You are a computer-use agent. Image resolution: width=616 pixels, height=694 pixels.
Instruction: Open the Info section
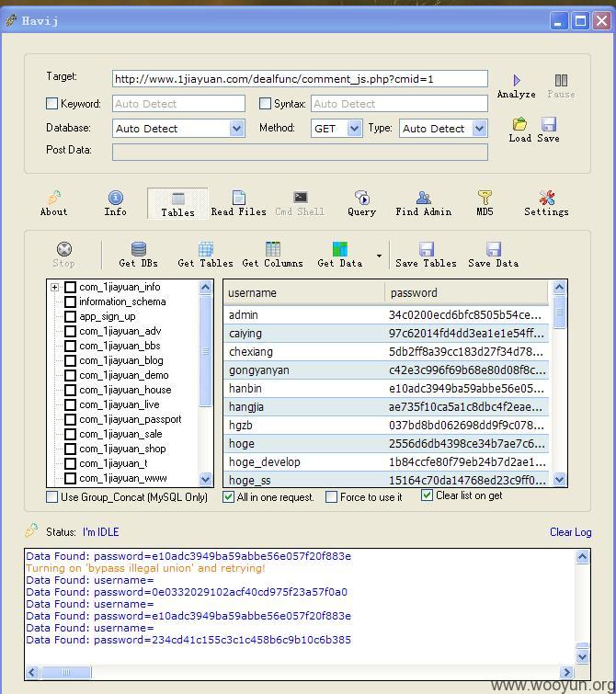click(x=116, y=203)
